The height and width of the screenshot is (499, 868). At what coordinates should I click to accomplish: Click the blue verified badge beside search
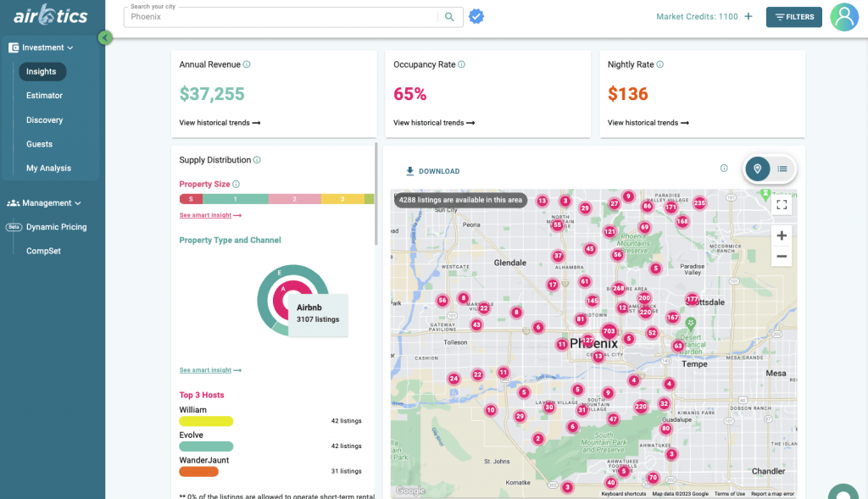476,16
